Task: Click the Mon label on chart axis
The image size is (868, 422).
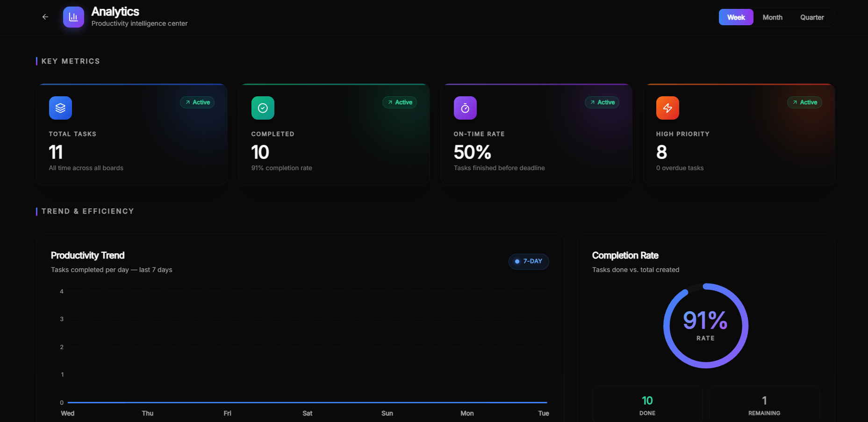Action: pyautogui.click(x=467, y=413)
